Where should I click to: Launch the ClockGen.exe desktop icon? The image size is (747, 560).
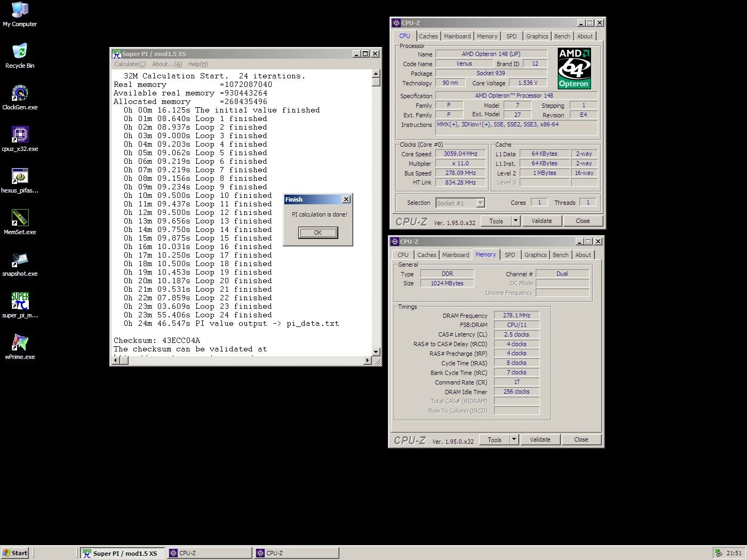(x=20, y=98)
